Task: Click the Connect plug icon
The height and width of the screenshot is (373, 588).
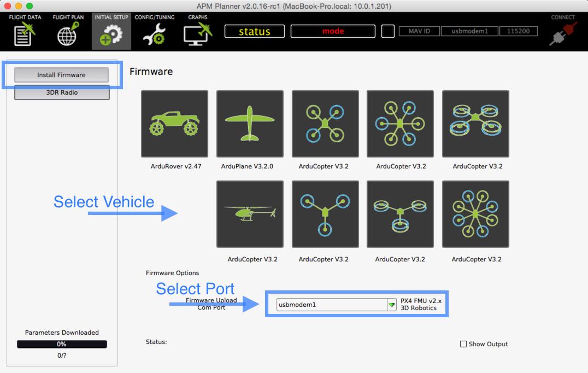Action: pos(562,33)
